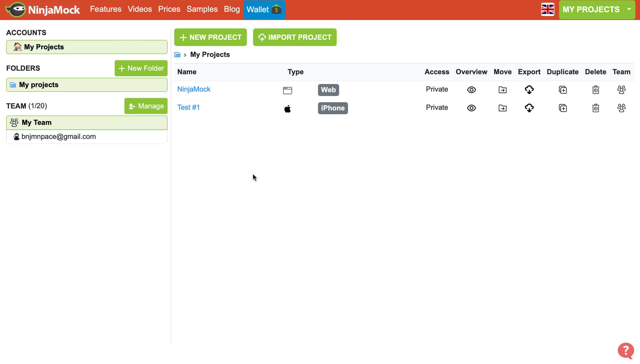Viewport: 640px width, 364px height.
Task: Open the Blog page
Action: point(232,9)
